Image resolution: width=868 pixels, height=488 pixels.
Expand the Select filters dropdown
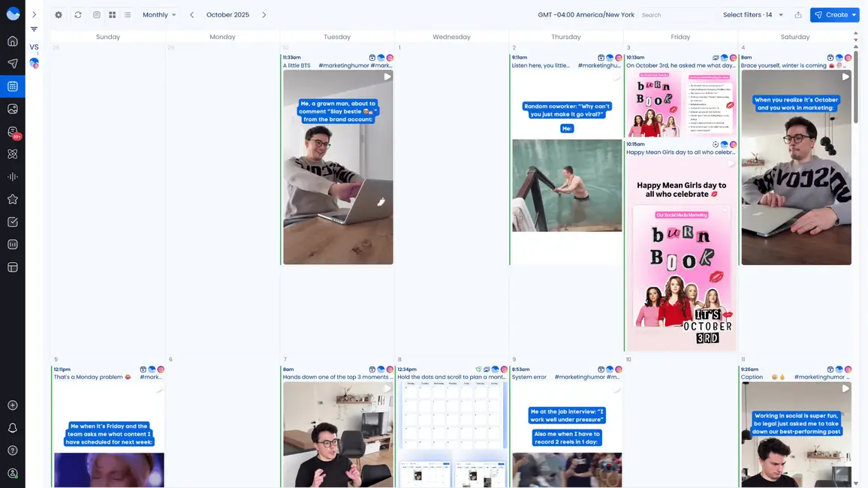tap(752, 15)
